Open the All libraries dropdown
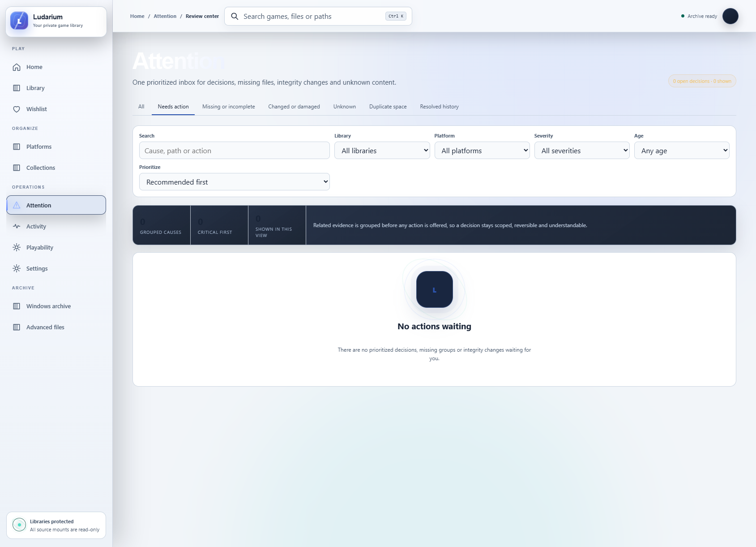 pos(382,151)
